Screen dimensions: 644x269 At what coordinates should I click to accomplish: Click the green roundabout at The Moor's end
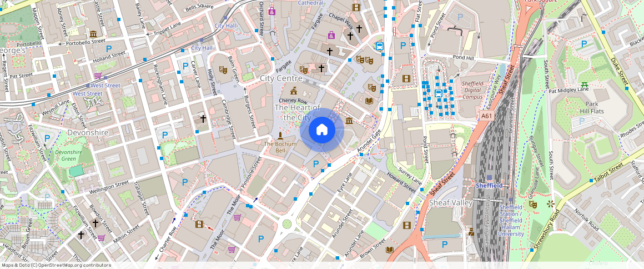(x=287, y=224)
